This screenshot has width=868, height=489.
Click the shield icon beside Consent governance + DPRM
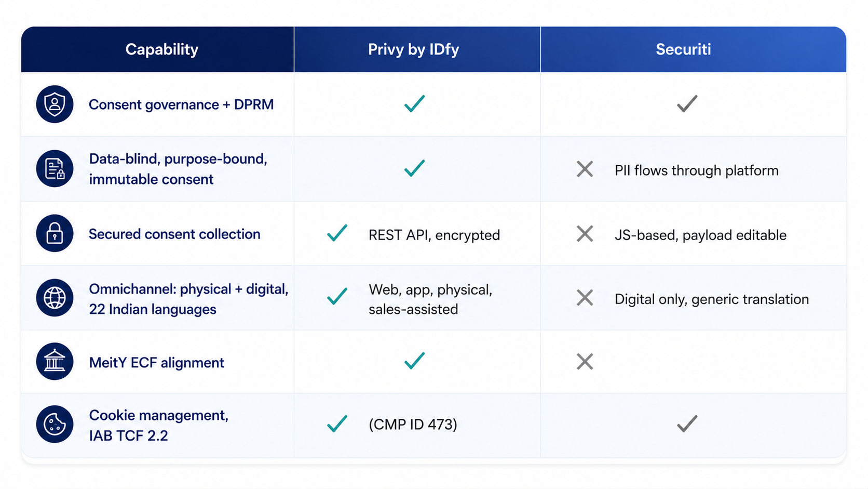point(55,104)
